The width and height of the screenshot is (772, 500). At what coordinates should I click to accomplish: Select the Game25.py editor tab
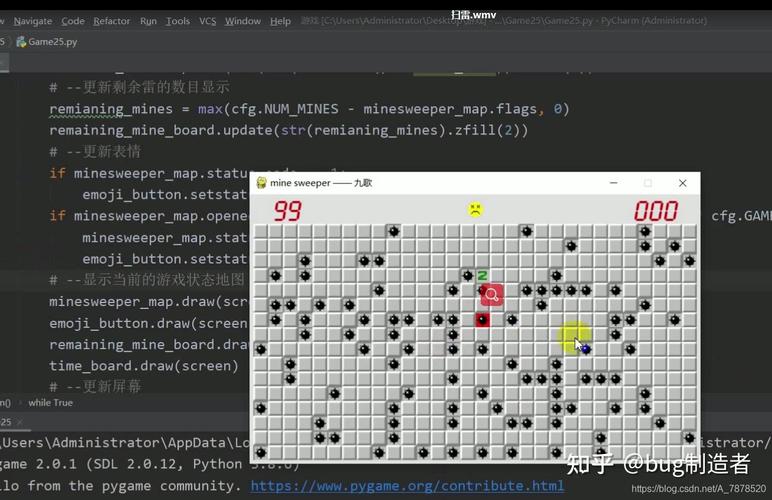coord(47,42)
